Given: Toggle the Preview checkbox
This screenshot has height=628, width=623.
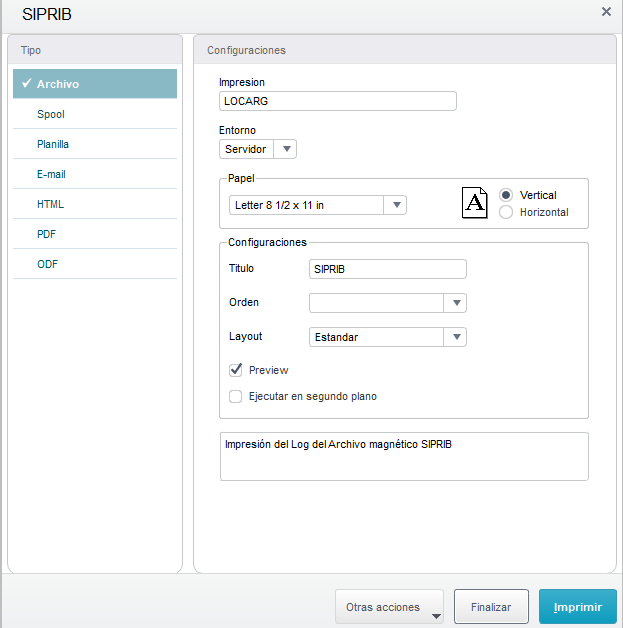Looking at the screenshot, I should (x=235, y=370).
